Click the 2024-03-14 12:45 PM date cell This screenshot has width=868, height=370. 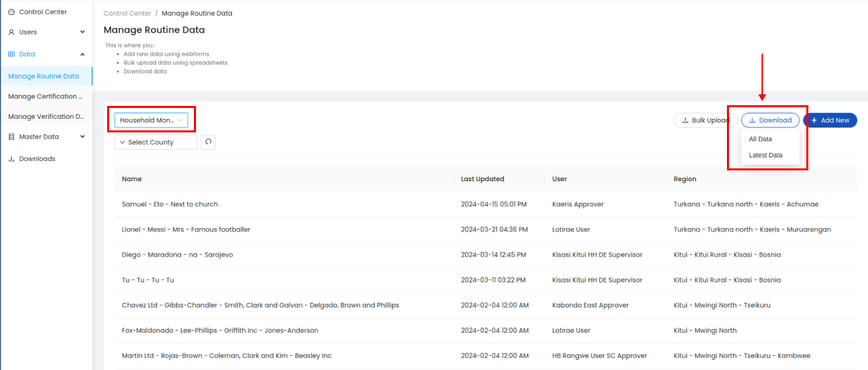(494, 255)
